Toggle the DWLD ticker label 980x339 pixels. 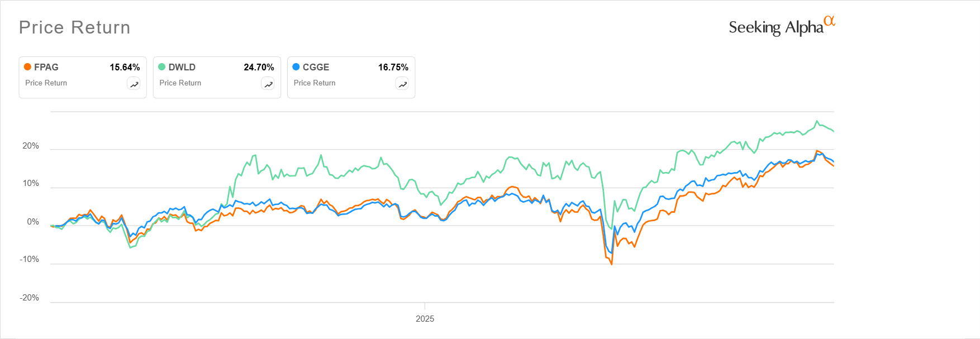pyautogui.click(x=182, y=67)
